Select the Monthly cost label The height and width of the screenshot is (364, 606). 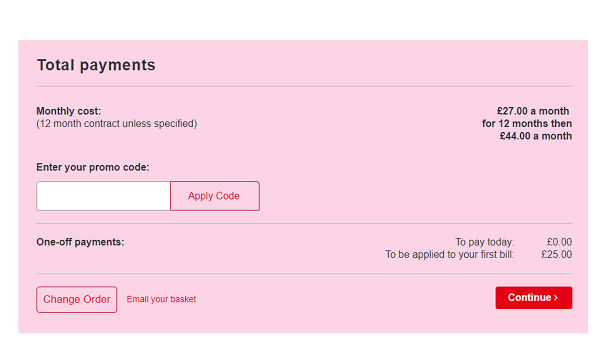click(x=69, y=111)
